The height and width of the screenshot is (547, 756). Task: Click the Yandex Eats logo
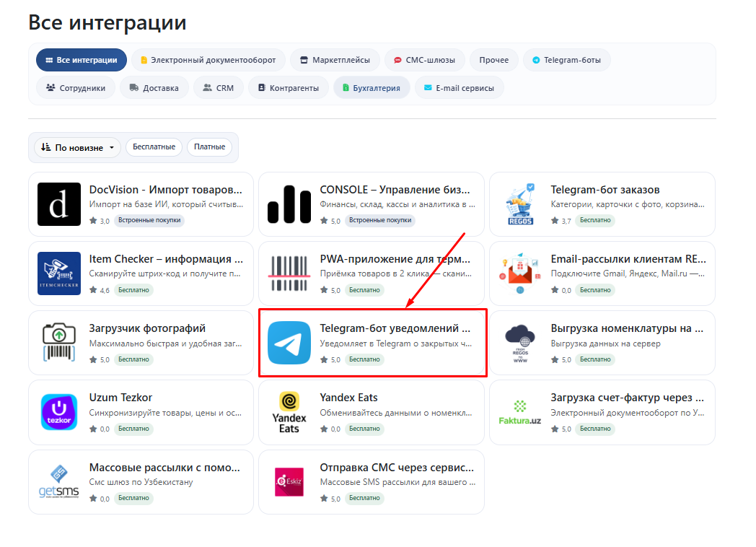pyautogui.click(x=289, y=412)
